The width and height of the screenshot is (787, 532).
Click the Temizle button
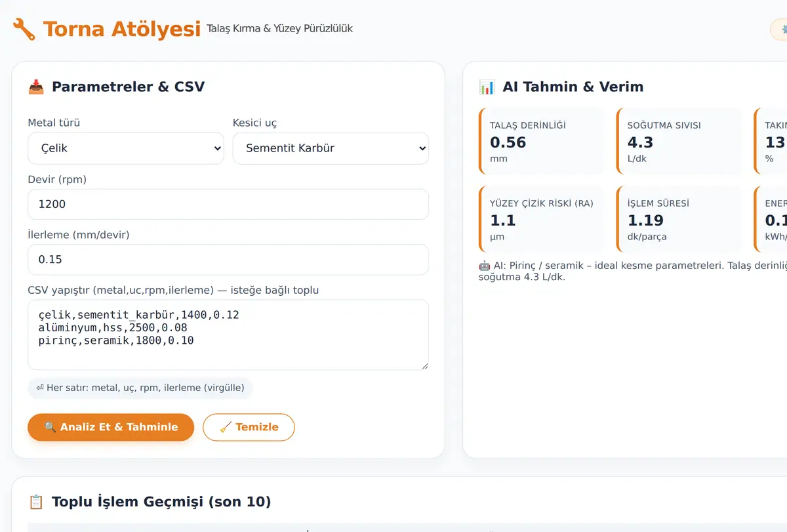point(249,427)
